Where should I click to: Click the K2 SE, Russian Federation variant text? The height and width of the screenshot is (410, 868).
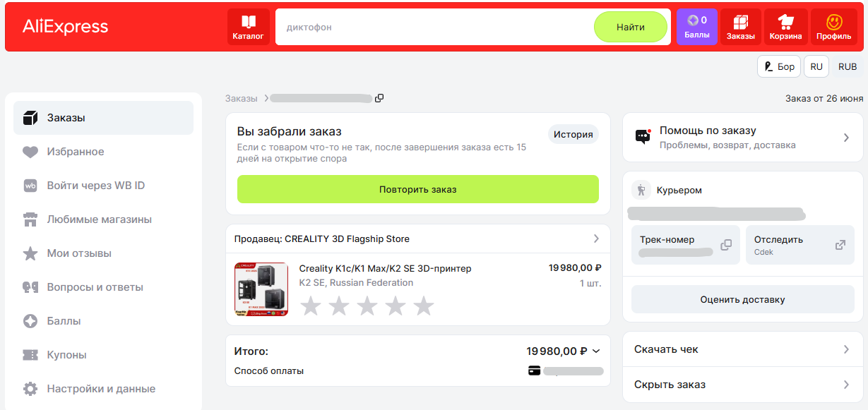(356, 282)
